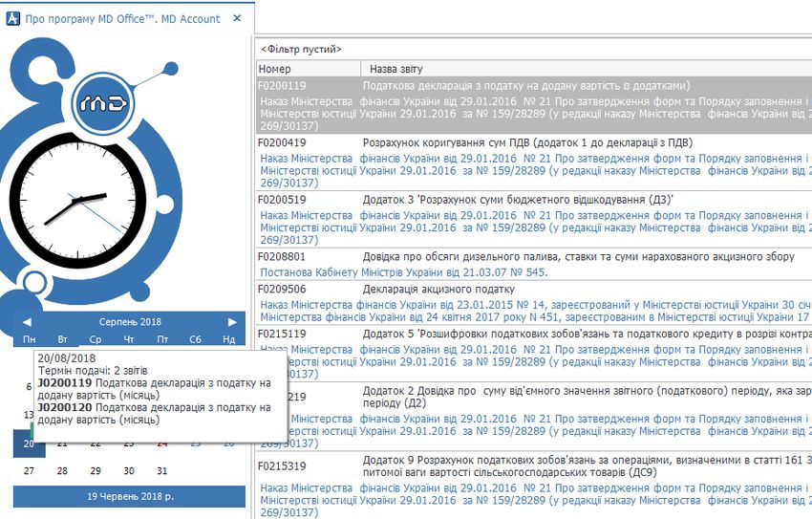Image resolution: width=812 pixels, height=519 pixels.
Task: Select report row F0215119
Action: [x=534, y=354]
